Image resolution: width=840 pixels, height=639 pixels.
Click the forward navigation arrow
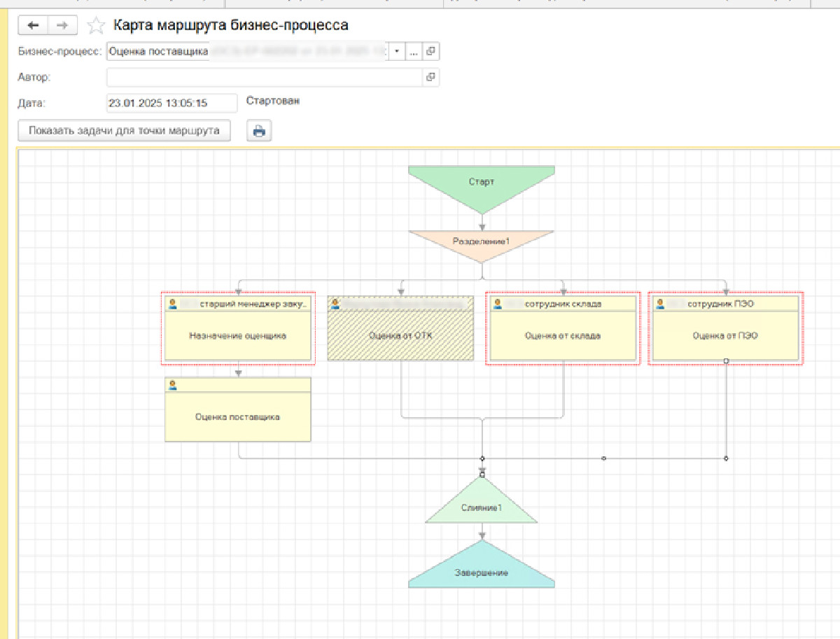(x=62, y=25)
